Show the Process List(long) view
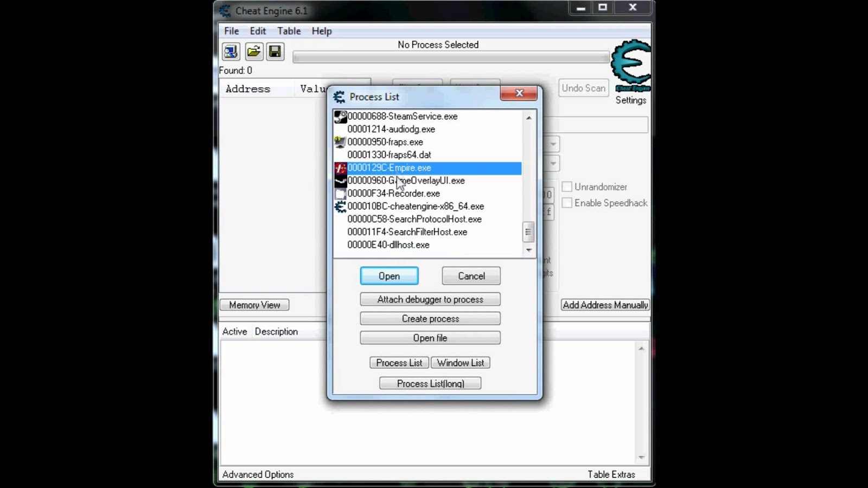This screenshot has height=488, width=868. click(430, 383)
